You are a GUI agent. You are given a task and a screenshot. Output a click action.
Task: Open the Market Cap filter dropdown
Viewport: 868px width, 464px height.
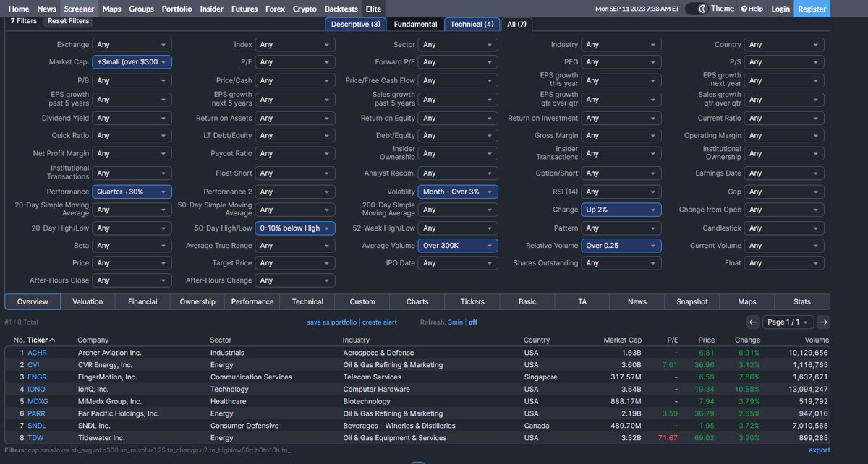coord(132,61)
